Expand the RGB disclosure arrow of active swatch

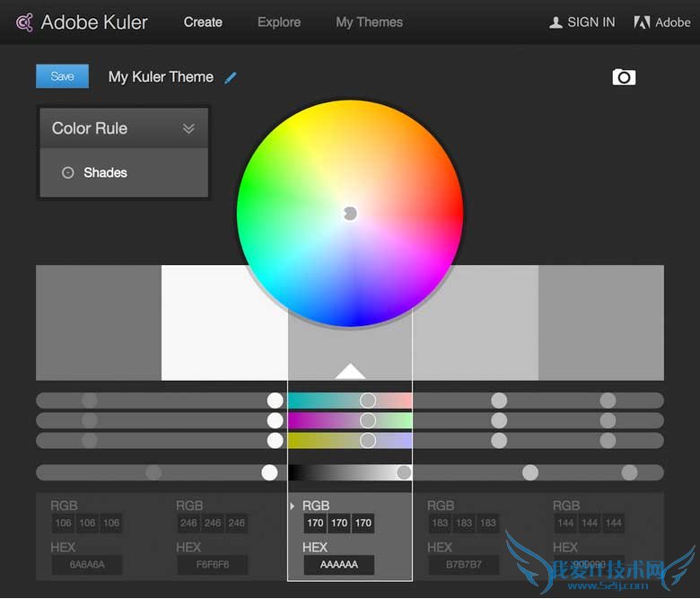click(292, 507)
